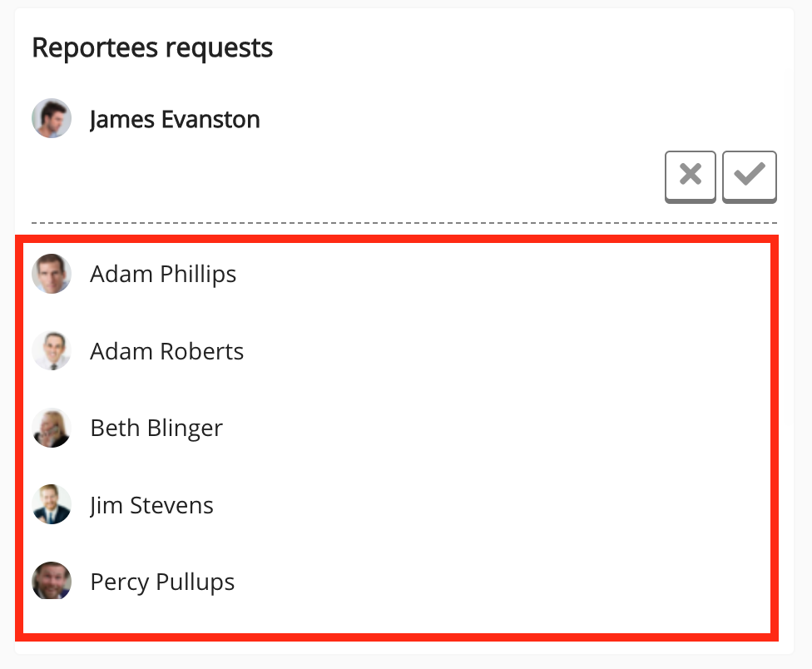Image resolution: width=812 pixels, height=669 pixels.
Task: Click Jim Stevens' profile avatar
Action: [x=52, y=504]
